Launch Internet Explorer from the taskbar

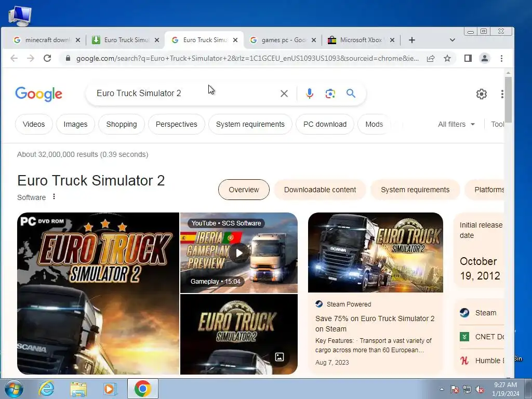pyautogui.click(x=46, y=389)
